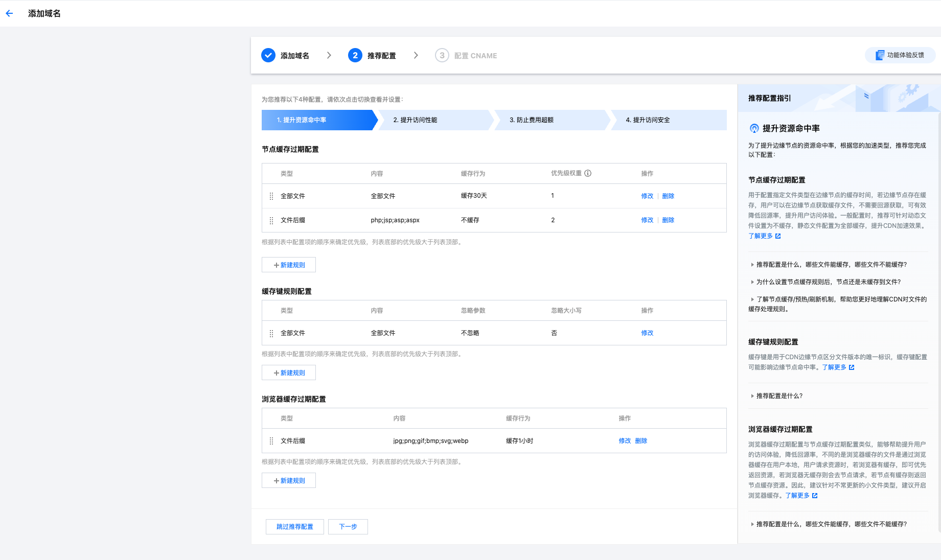Click the 功能体验反馈 feedback icon
The image size is (941, 560).
880,55
